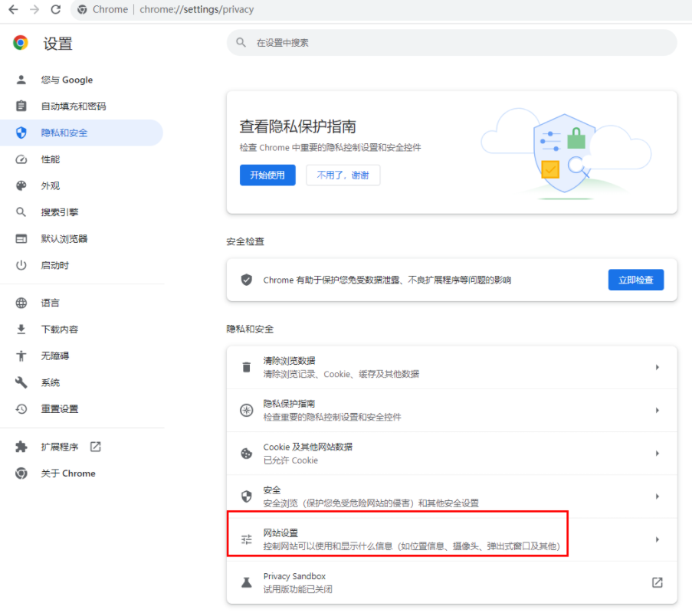This screenshot has width=692, height=616.
Task: Open Cookie 及其他网站数据 row
Action: [x=452, y=453]
